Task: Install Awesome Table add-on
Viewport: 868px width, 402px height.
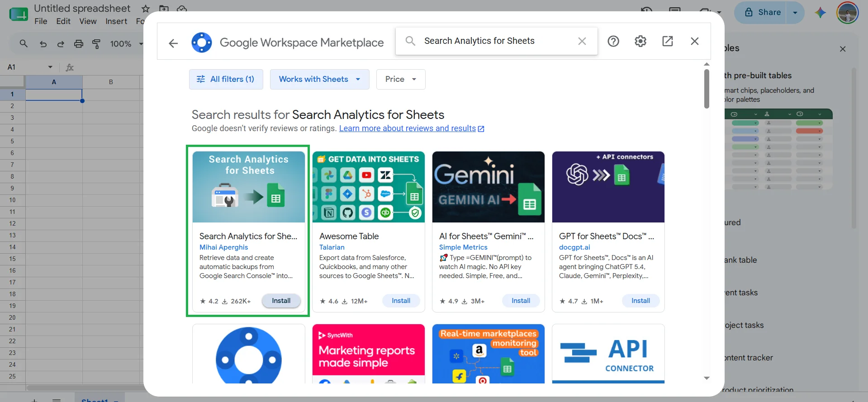Action: (401, 301)
